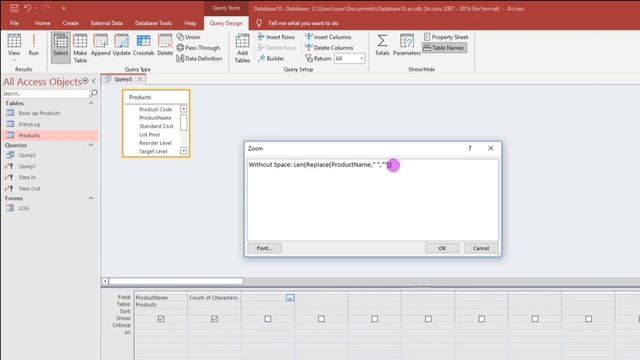Insert Columns into the query grid
The image size is (640, 360).
click(x=328, y=37)
